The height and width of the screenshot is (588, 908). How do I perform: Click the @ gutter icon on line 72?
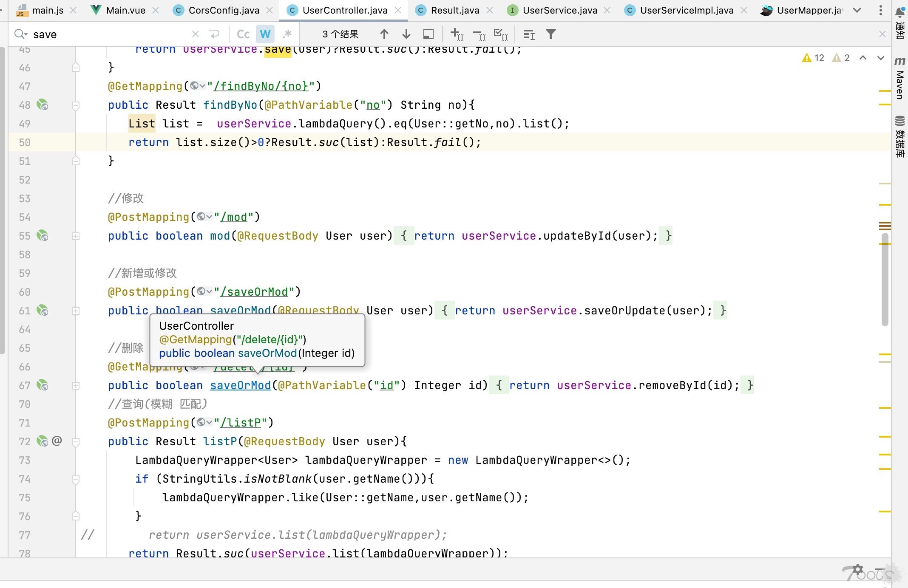57,441
